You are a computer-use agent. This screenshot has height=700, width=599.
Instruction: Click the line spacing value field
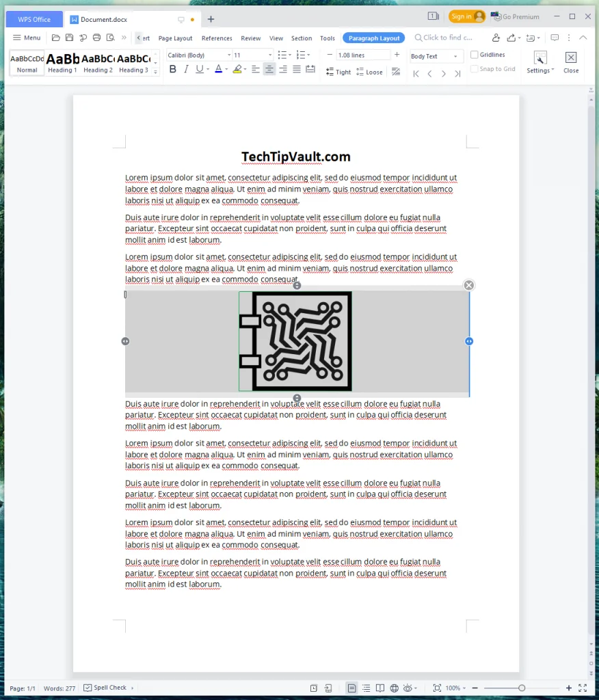point(362,55)
